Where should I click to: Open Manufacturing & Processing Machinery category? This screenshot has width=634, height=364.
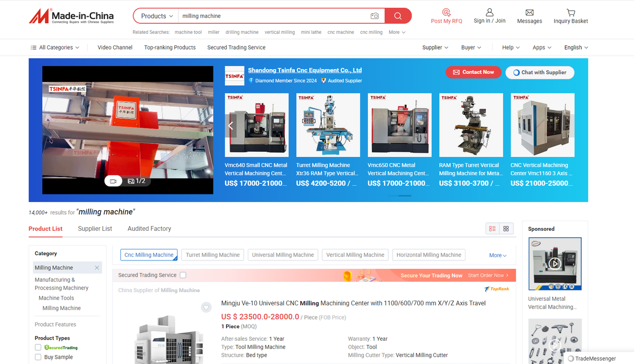coord(61,284)
